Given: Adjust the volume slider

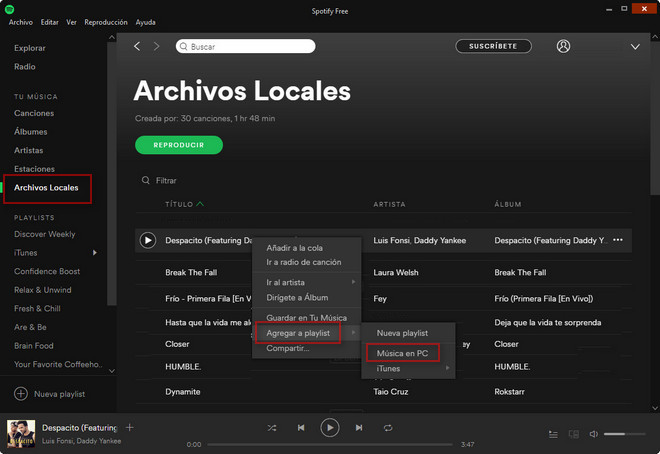Looking at the screenshot, I should coord(624,434).
